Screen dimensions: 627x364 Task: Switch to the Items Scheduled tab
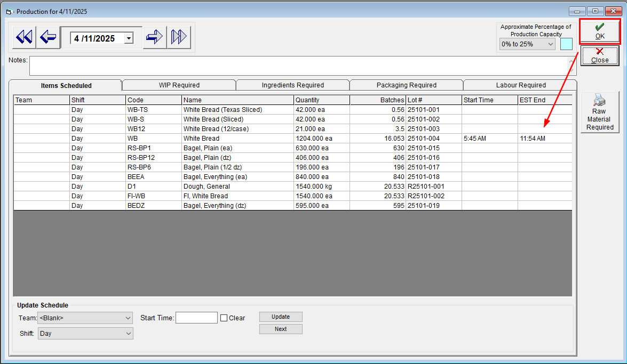tap(66, 85)
